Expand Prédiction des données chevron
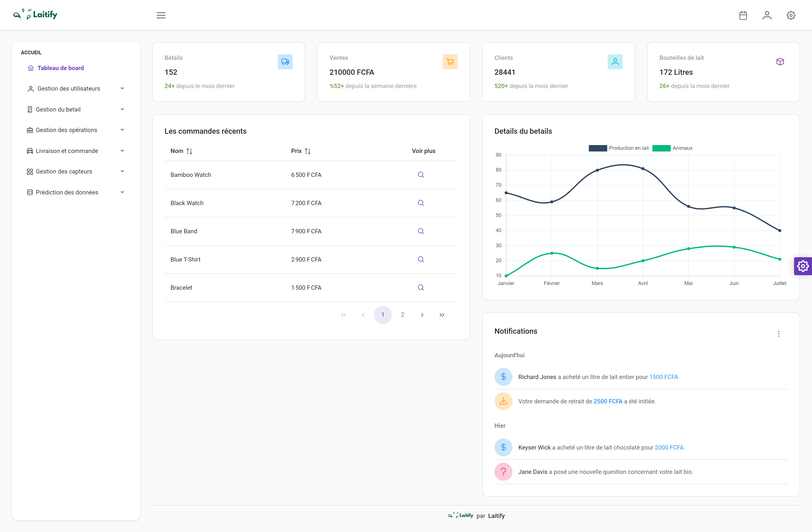 [x=122, y=192]
